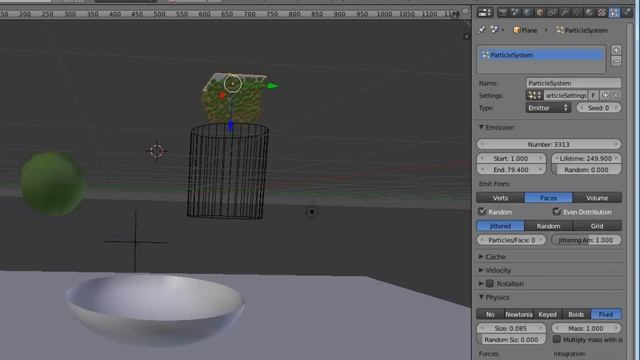Expand the Rotation panel
The width and height of the screenshot is (640, 360).
(x=481, y=283)
